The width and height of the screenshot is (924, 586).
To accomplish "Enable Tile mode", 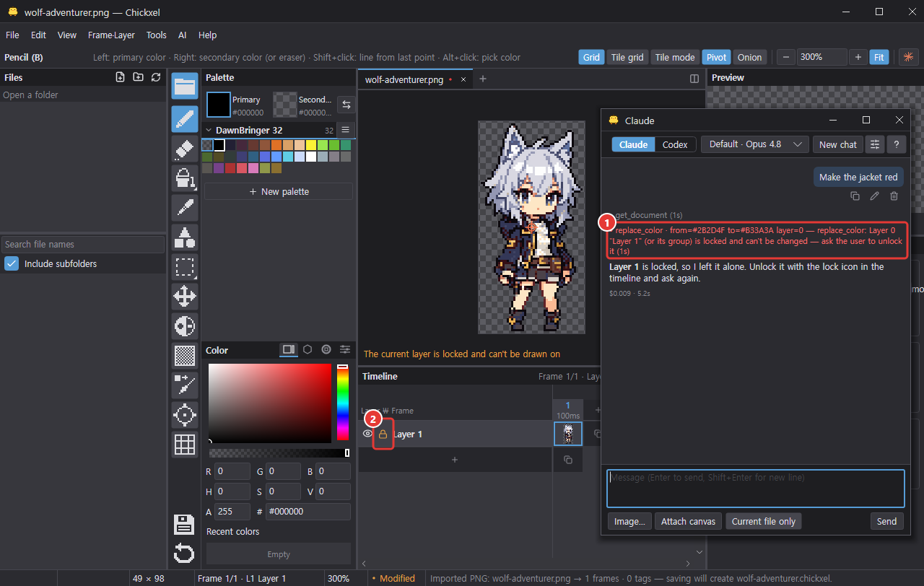I will click(x=675, y=57).
